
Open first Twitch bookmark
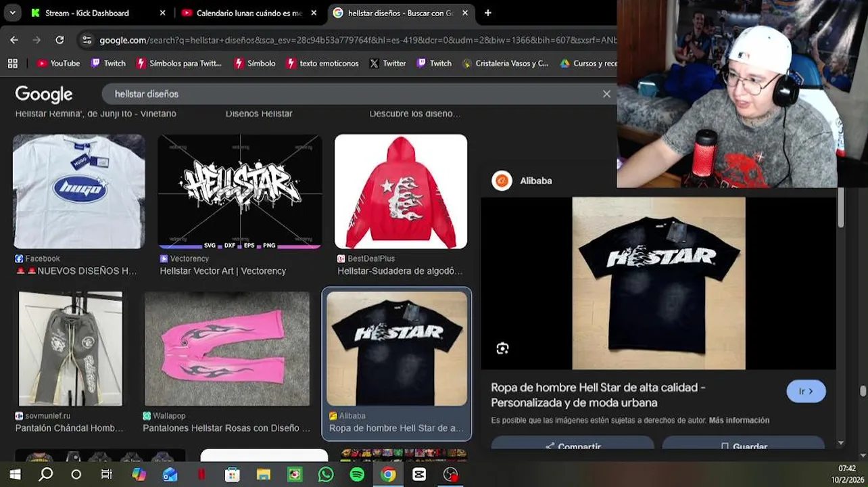108,63
